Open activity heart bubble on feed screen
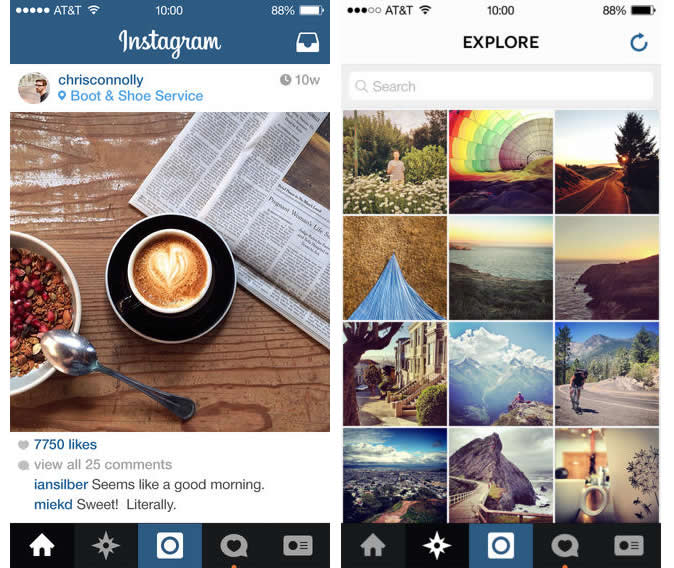 (x=234, y=545)
